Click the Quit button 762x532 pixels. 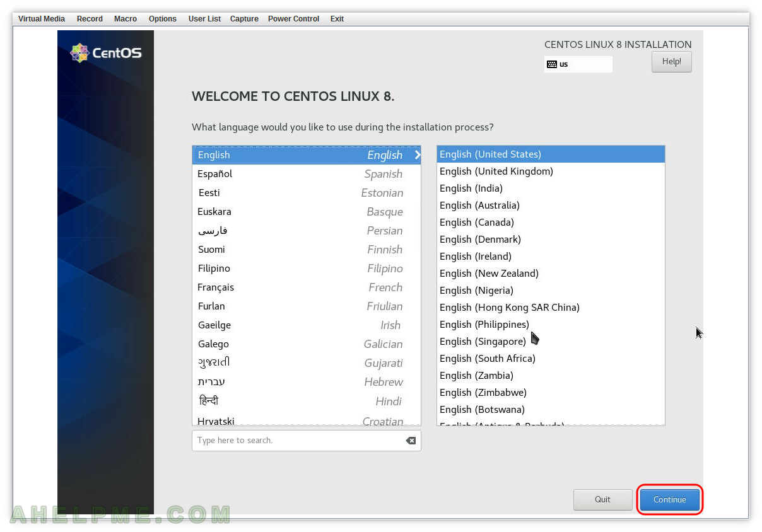click(602, 500)
